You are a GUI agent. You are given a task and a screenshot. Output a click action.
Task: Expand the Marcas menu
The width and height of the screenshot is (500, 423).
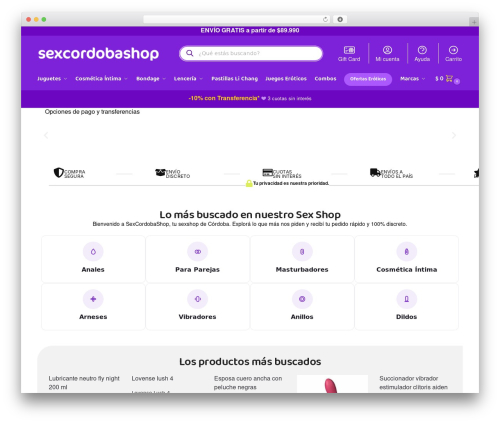413,79
